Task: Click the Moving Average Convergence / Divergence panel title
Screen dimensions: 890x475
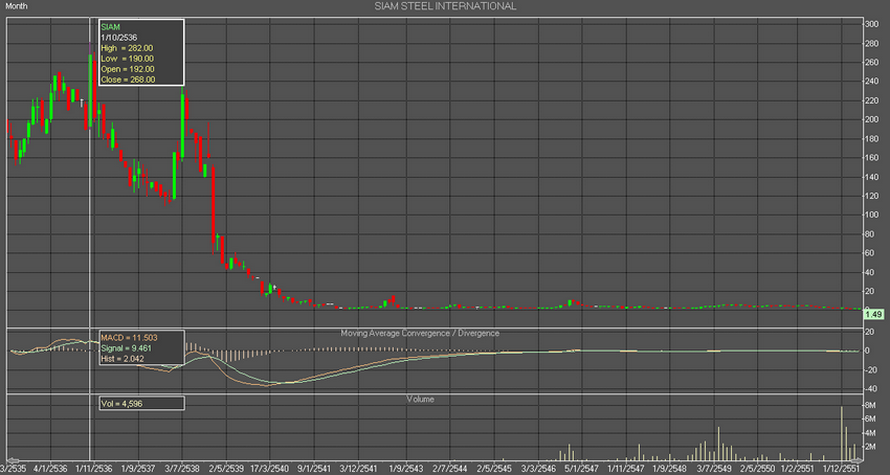Action: coord(420,333)
